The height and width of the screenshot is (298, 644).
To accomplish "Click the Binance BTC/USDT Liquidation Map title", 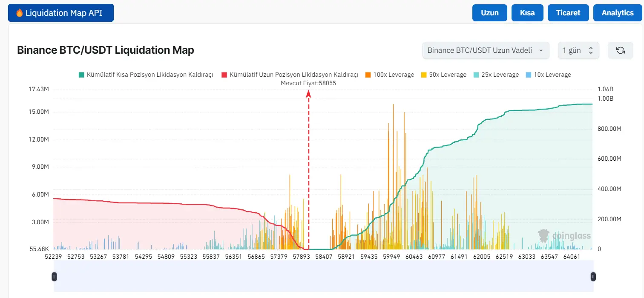I will (106, 50).
